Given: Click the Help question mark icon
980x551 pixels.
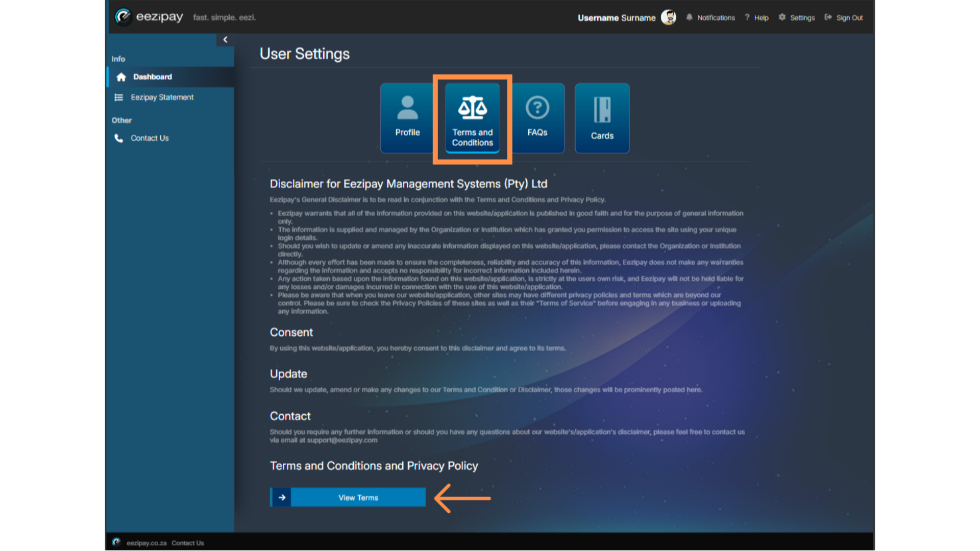Looking at the screenshot, I should click(x=747, y=17).
